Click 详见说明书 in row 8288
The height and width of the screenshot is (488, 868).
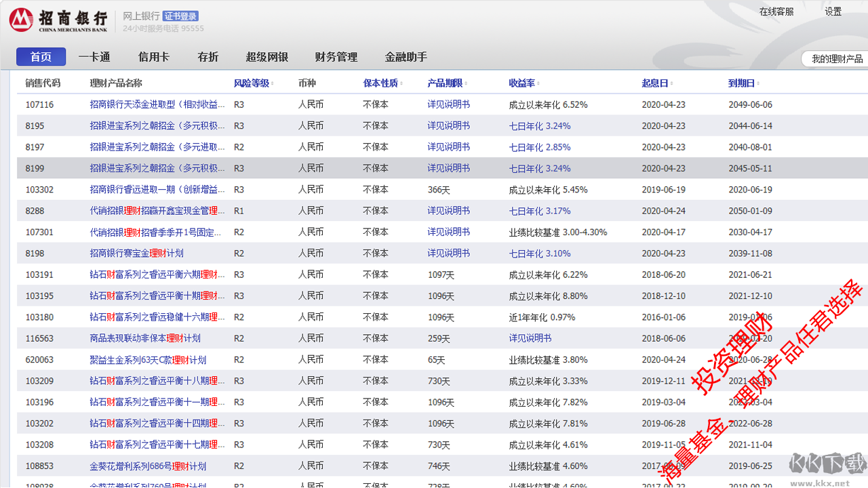(x=448, y=211)
